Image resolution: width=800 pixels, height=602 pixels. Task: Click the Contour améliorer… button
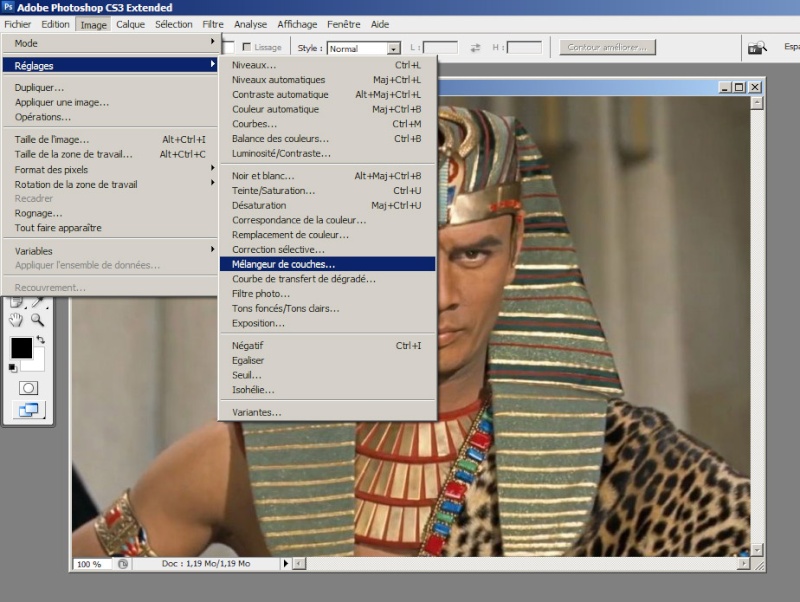[607, 47]
